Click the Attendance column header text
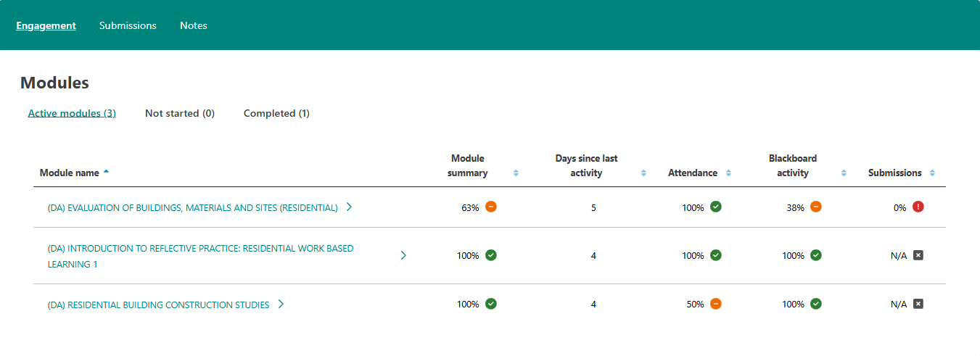The width and height of the screenshot is (980, 356). (693, 173)
